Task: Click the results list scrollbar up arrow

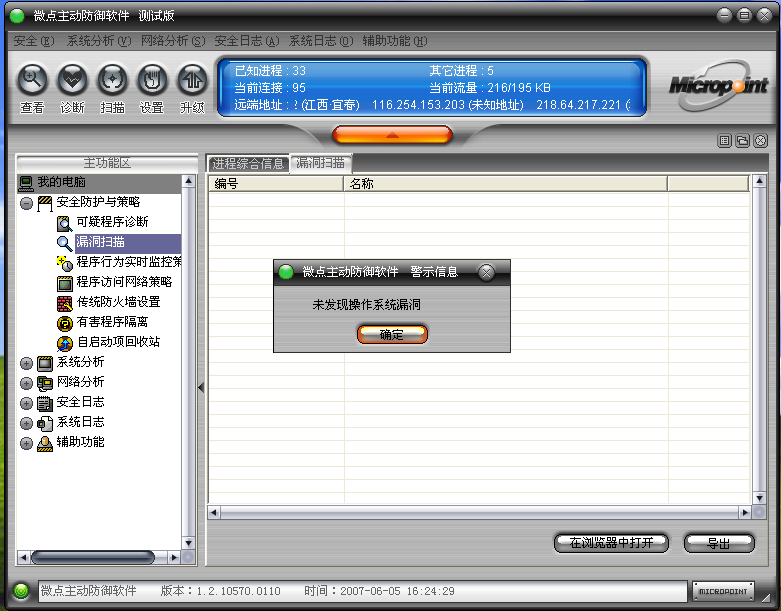Action: pos(759,181)
